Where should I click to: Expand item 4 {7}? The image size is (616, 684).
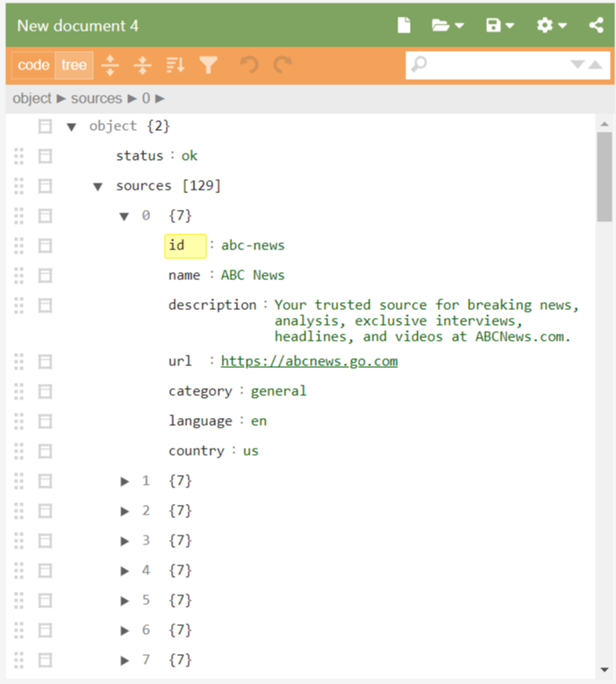tap(125, 571)
